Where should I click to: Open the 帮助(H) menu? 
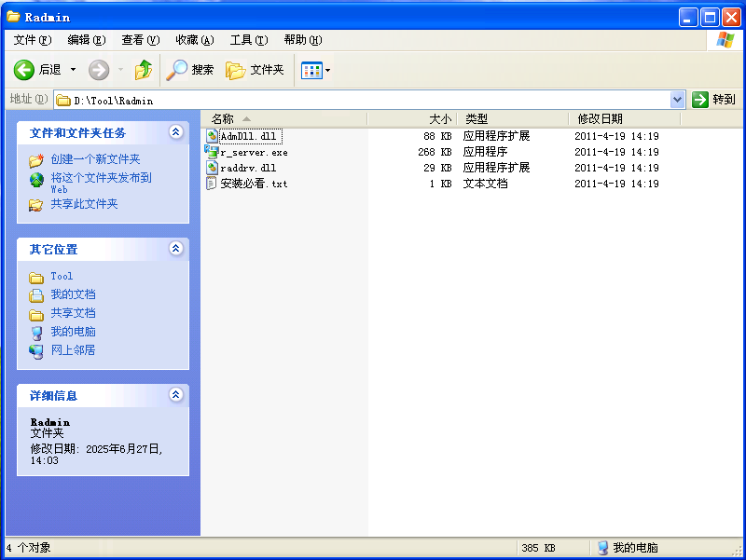(303, 40)
